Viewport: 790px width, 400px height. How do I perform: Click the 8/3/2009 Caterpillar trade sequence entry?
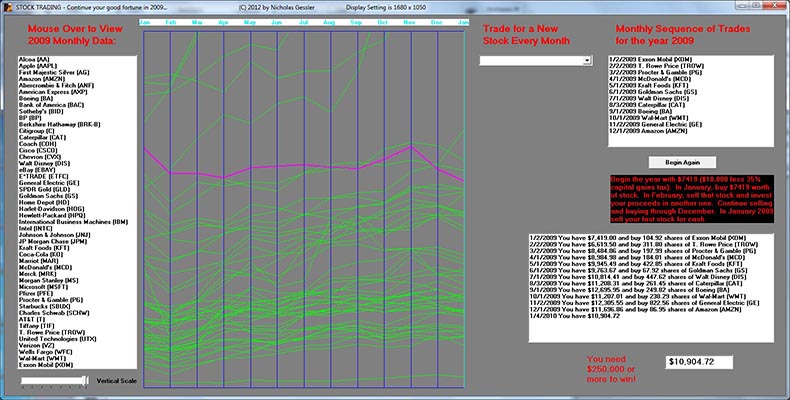[x=647, y=105]
